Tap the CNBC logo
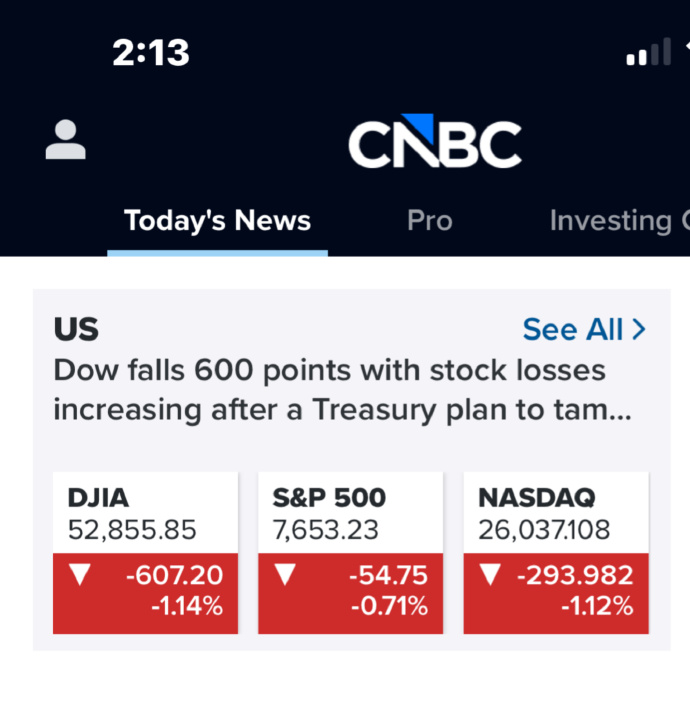This screenshot has height=720, width=690. click(435, 141)
